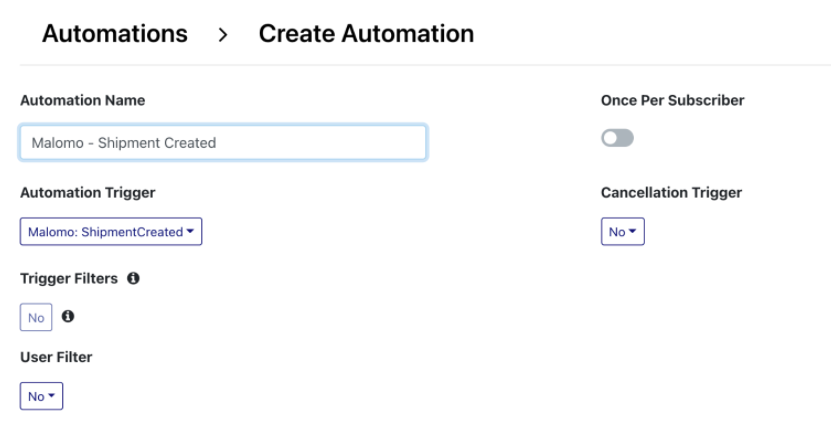831x445 pixels.
Task: Open the Cancellation Trigger No dropdown
Action: pyautogui.click(x=623, y=232)
